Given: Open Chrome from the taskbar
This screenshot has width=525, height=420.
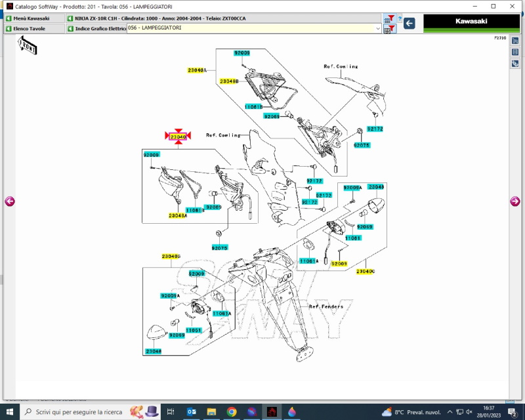Looking at the screenshot, I should point(232,412).
